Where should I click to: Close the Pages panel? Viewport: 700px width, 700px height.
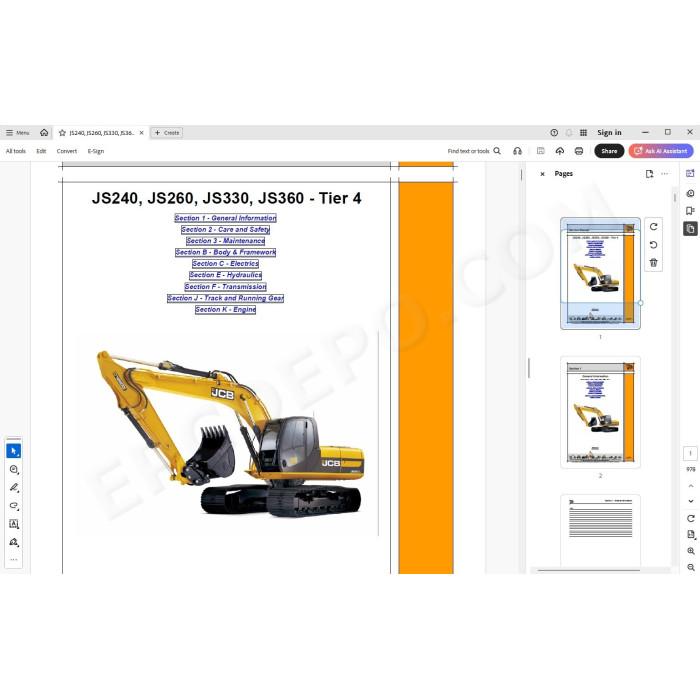click(x=542, y=174)
